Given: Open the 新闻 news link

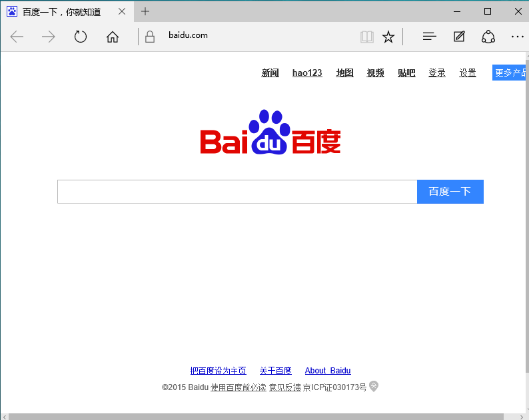Looking at the screenshot, I should click(270, 73).
